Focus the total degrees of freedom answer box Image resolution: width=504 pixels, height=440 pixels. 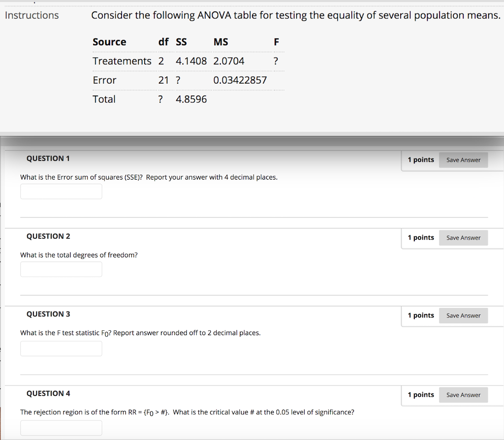[61, 269]
